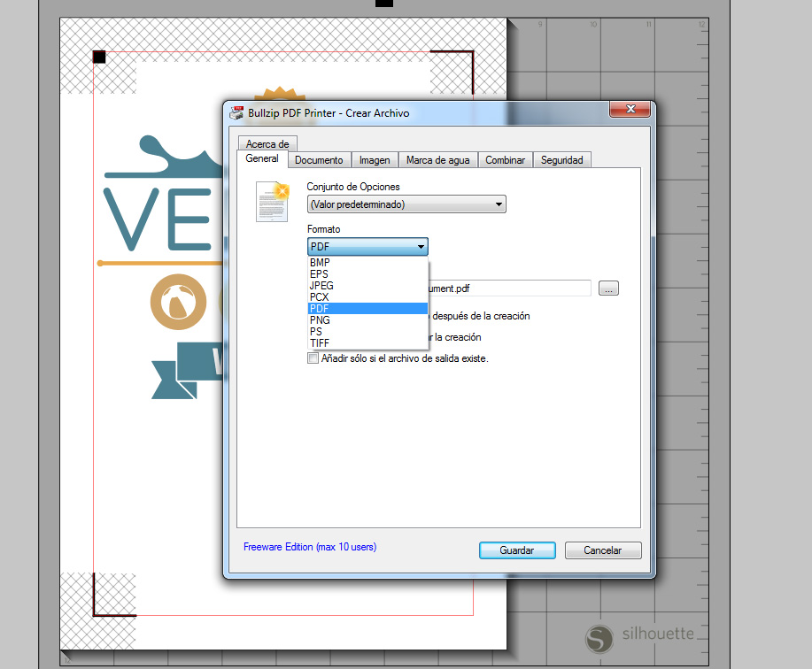Select PS output format
The image size is (812, 669).
point(367,332)
